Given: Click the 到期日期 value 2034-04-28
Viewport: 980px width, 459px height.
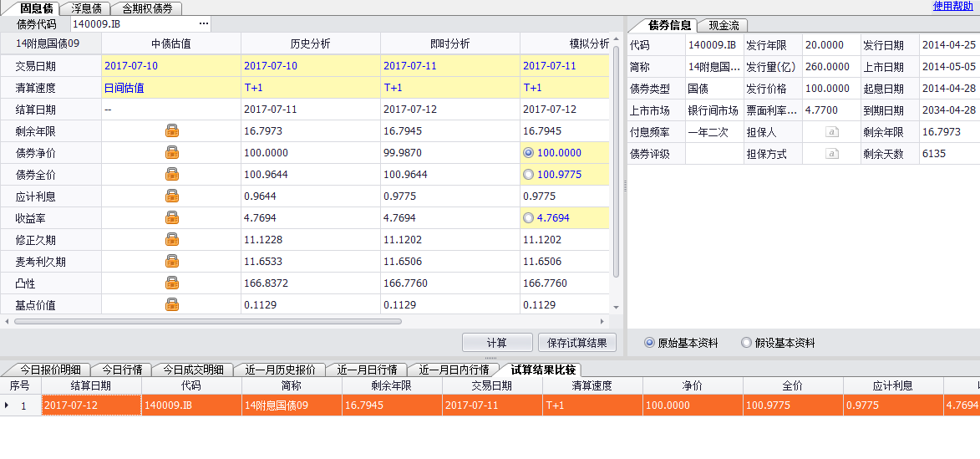Looking at the screenshot, I should point(949,110).
